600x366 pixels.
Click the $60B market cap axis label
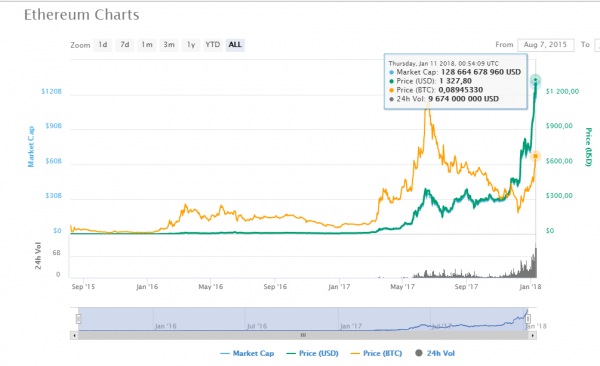coord(53,161)
